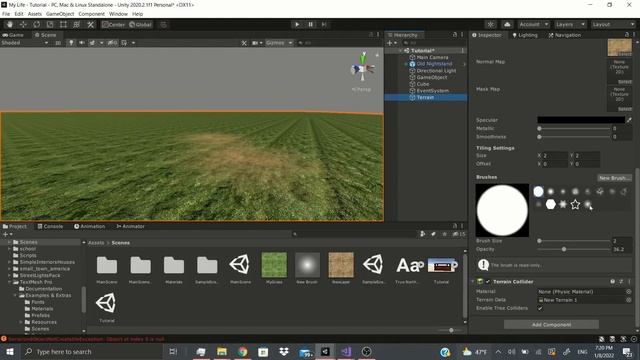Image resolution: width=640 pixels, height=360 pixels.
Task: Toggle scene lighting lightbulb icon
Action: coord(71,42)
